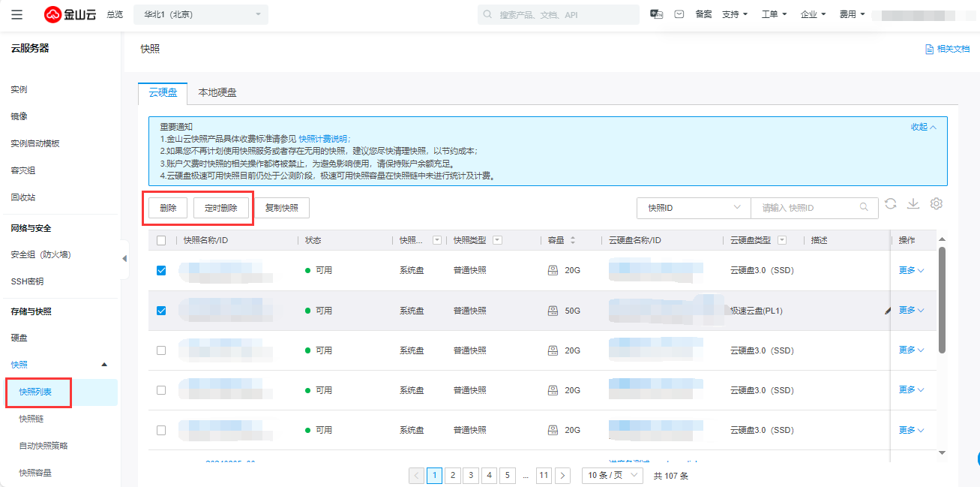
Task: Click the snapshot type filter icon
Action: click(497, 240)
